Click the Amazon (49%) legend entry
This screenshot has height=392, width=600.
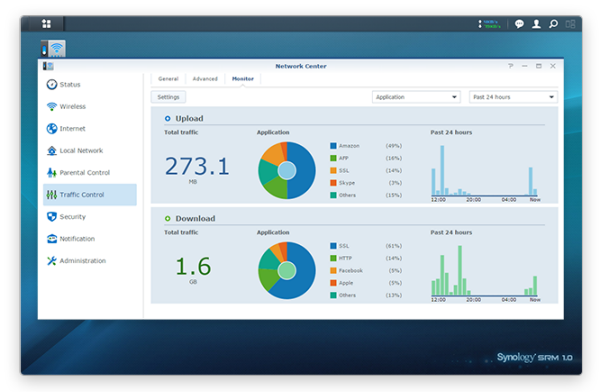366,146
